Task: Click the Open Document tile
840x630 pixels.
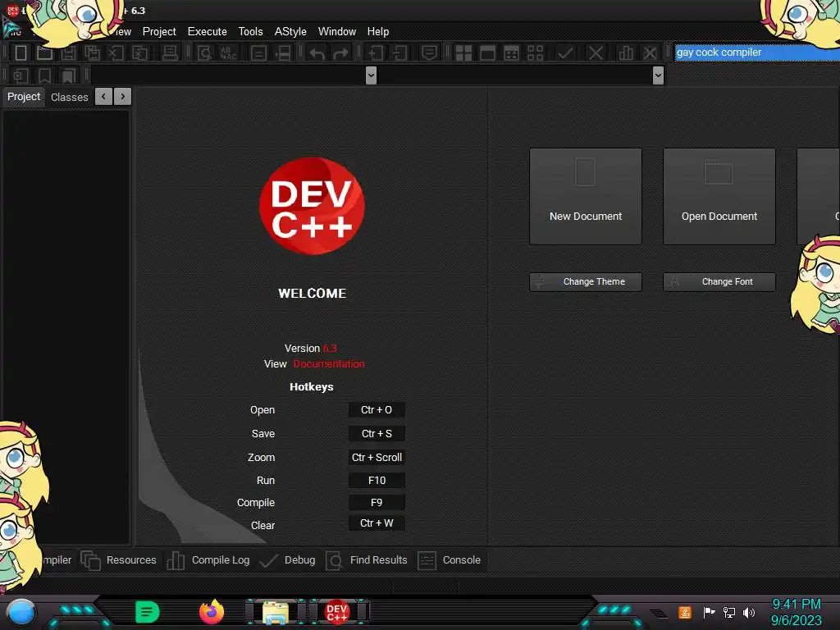Action: [x=719, y=197]
